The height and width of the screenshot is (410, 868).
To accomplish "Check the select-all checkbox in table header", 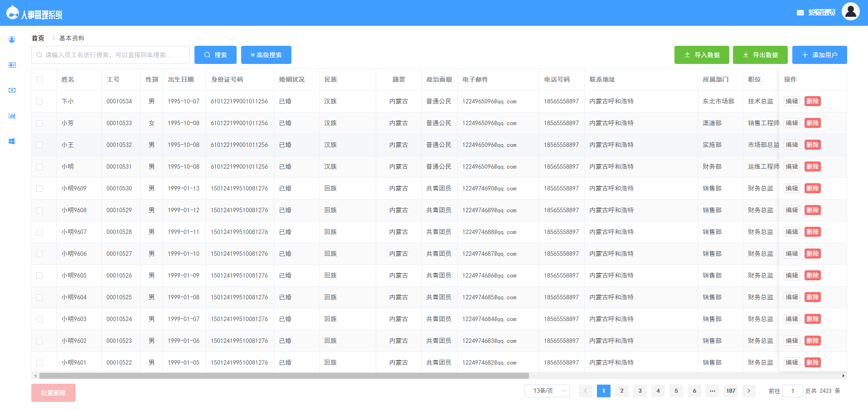I will pos(39,79).
